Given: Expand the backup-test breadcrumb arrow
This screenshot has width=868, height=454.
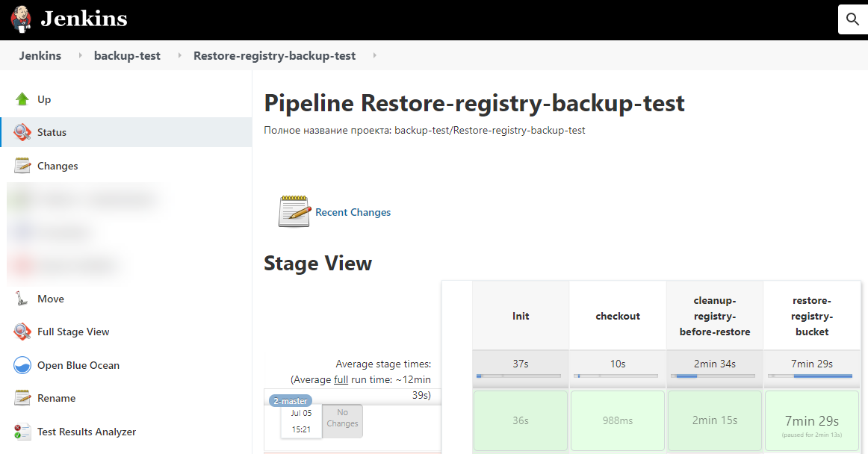Looking at the screenshot, I should 179,55.
